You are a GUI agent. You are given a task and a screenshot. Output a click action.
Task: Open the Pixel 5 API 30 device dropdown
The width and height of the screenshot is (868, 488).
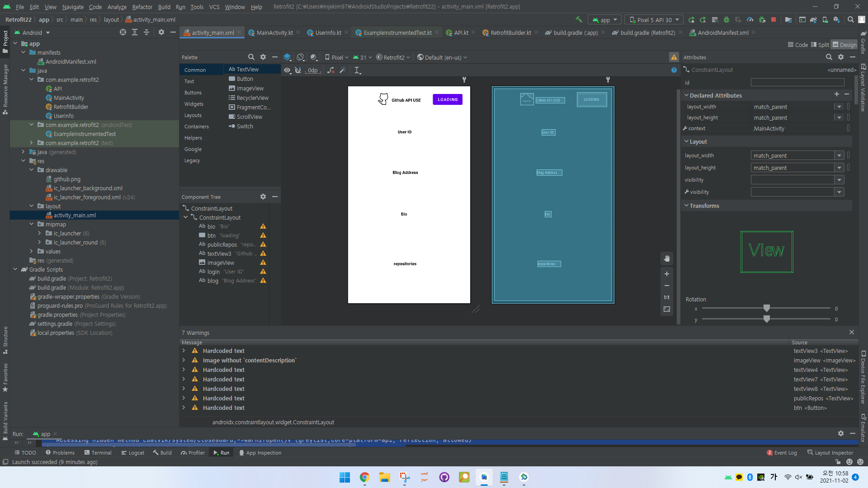coord(654,20)
